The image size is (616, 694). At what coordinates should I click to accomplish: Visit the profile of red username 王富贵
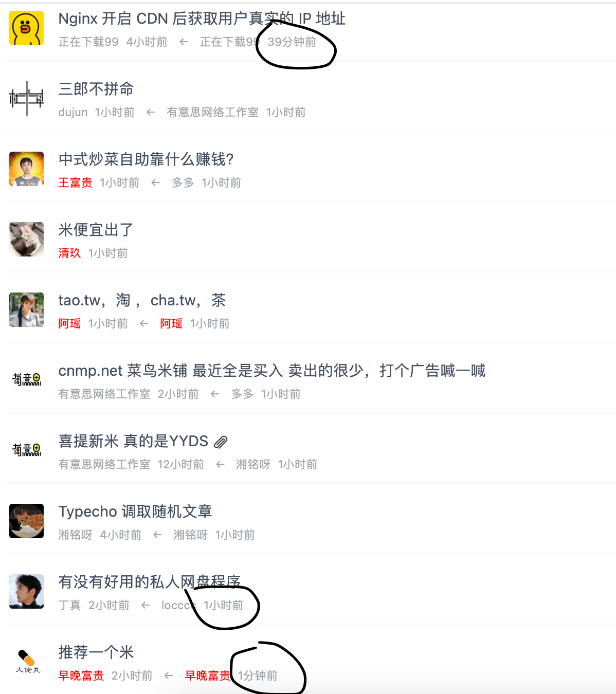point(75,182)
